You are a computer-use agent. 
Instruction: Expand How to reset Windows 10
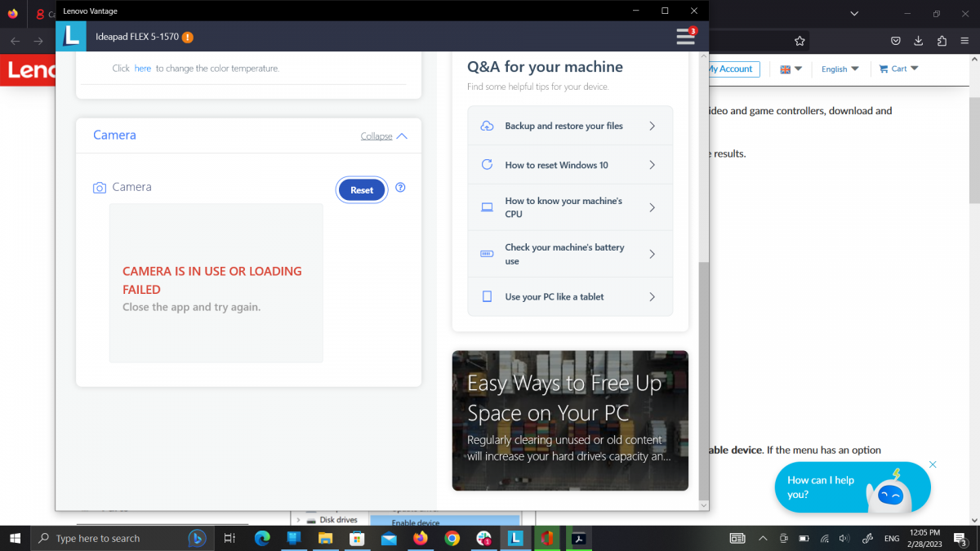[570, 165]
